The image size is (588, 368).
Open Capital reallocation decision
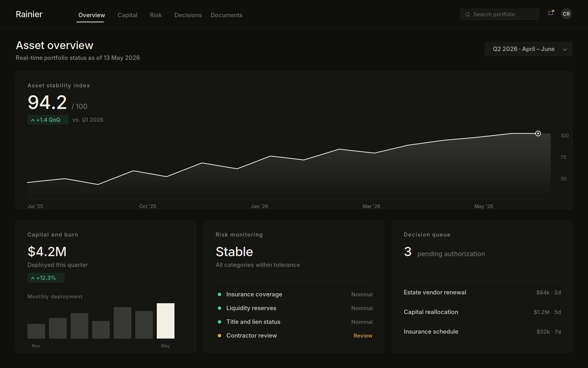[482, 312]
